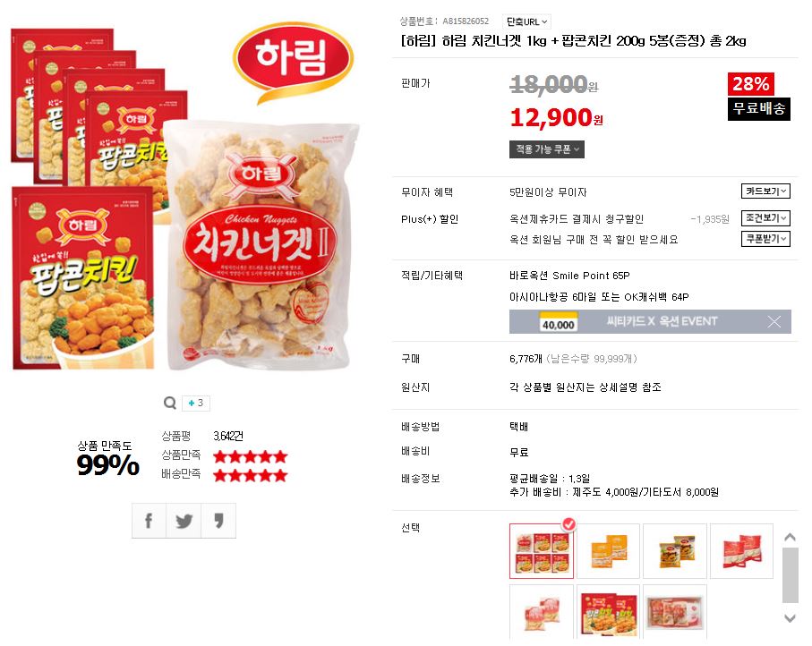812x646 pixels.
Task: Select the second option with orange packages
Action: pos(609,551)
